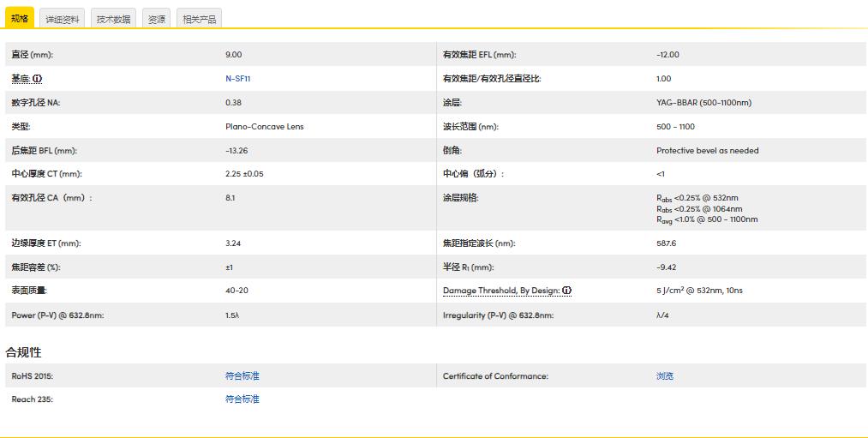868x438 pixels.
Task: Open the N-SF11 substrate link
Action: (238, 79)
